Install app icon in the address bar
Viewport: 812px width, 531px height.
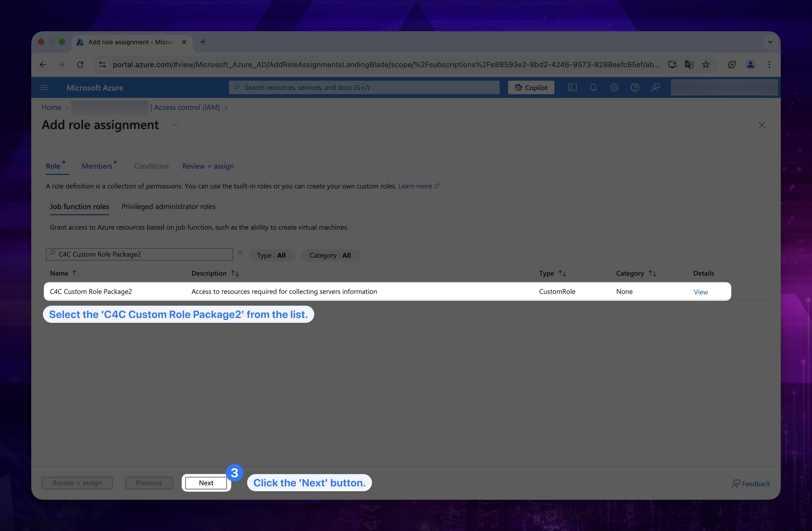point(672,65)
